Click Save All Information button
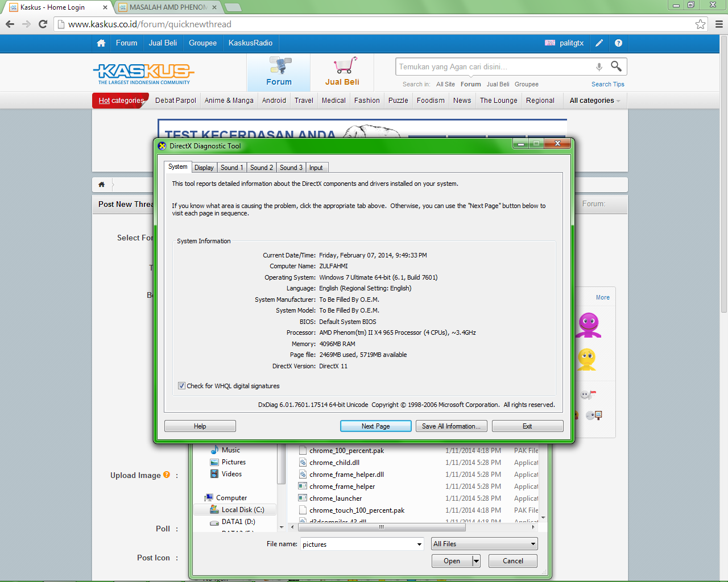The width and height of the screenshot is (728, 582). pos(452,426)
